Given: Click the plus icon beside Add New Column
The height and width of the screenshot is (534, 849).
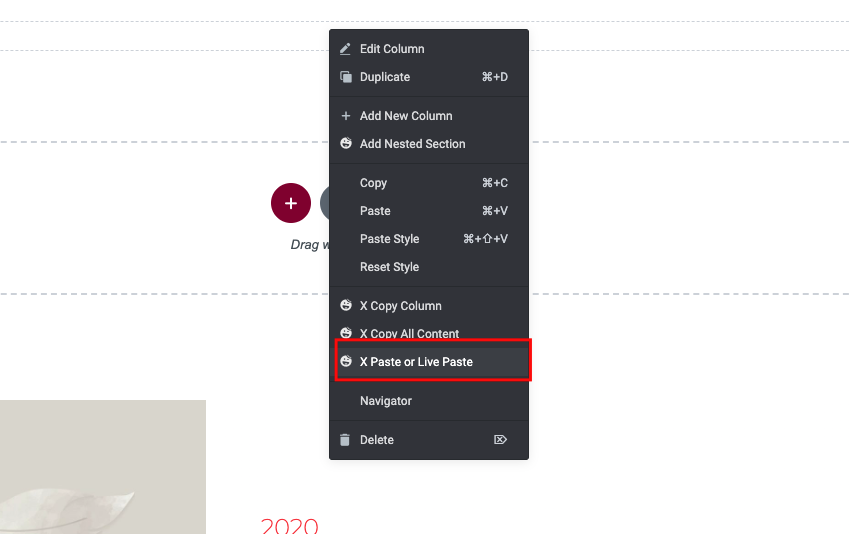Looking at the screenshot, I should (x=345, y=115).
